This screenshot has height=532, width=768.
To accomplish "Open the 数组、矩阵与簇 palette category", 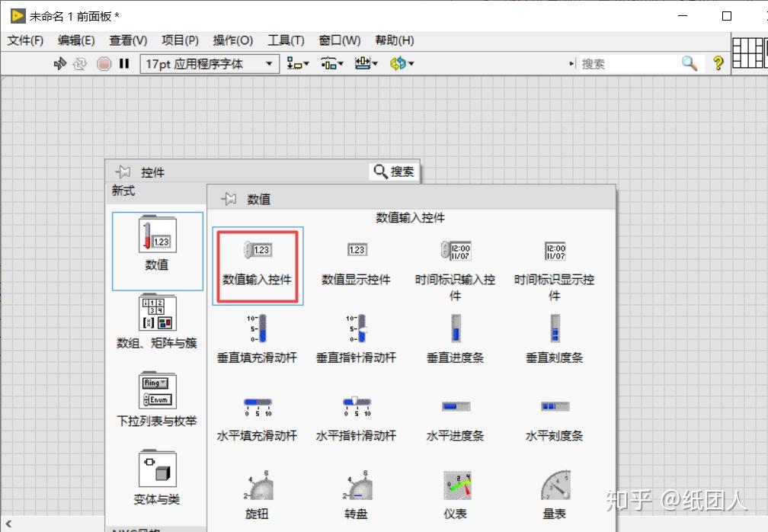I will (x=157, y=322).
